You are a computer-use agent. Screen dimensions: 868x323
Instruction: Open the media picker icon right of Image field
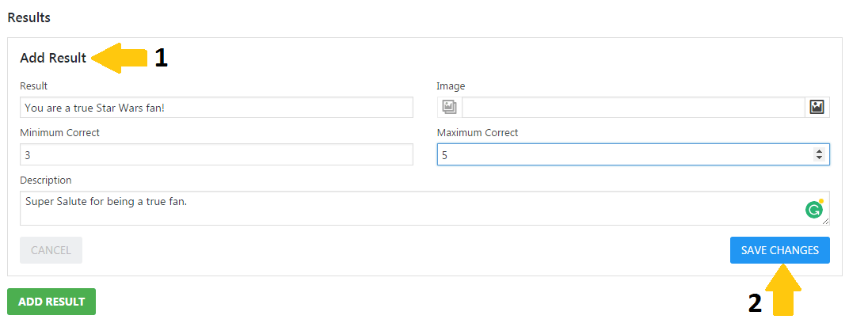[817, 107]
